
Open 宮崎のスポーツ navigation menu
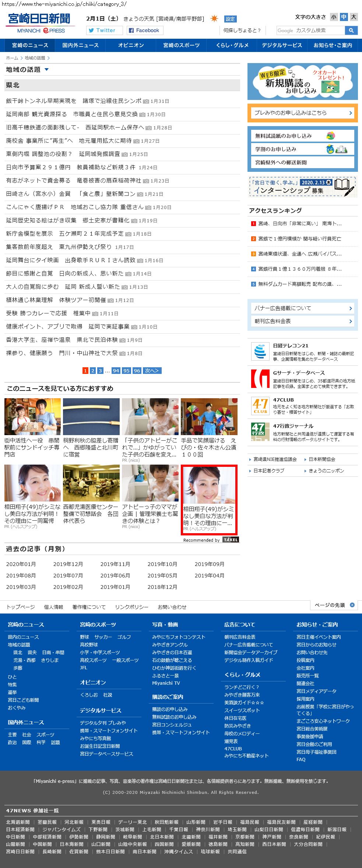181,45
